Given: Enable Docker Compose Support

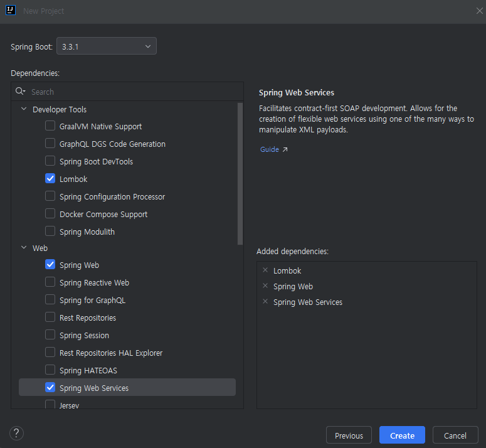Looking at the screenshot, I should 50,213.
